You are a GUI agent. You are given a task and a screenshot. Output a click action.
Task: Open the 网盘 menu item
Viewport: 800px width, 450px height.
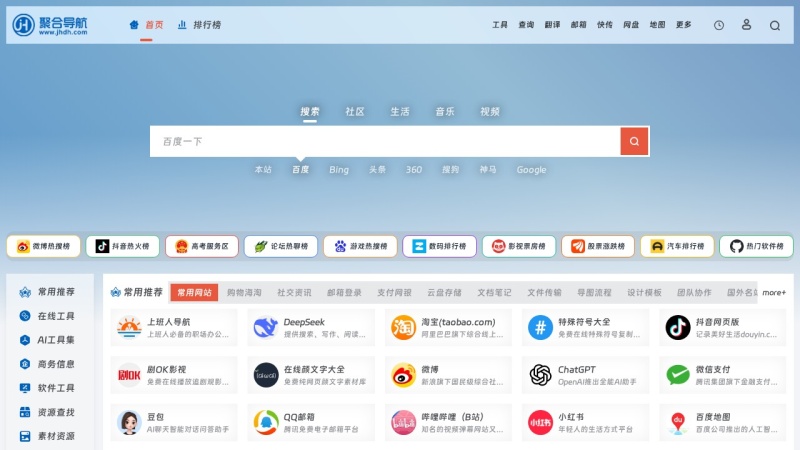click(631, 24)
